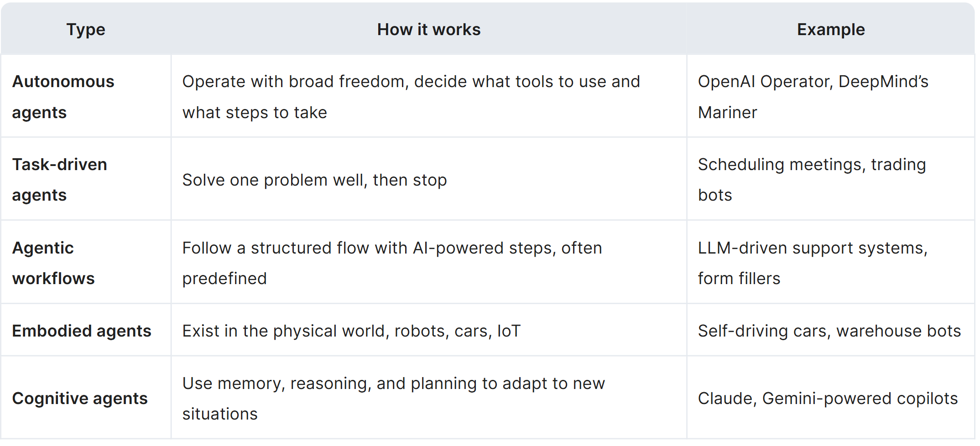Click 'Solve one problem well, then stop'
This screenshot has width=980, height=446.
pyautogui.click(x=314, y=180)
